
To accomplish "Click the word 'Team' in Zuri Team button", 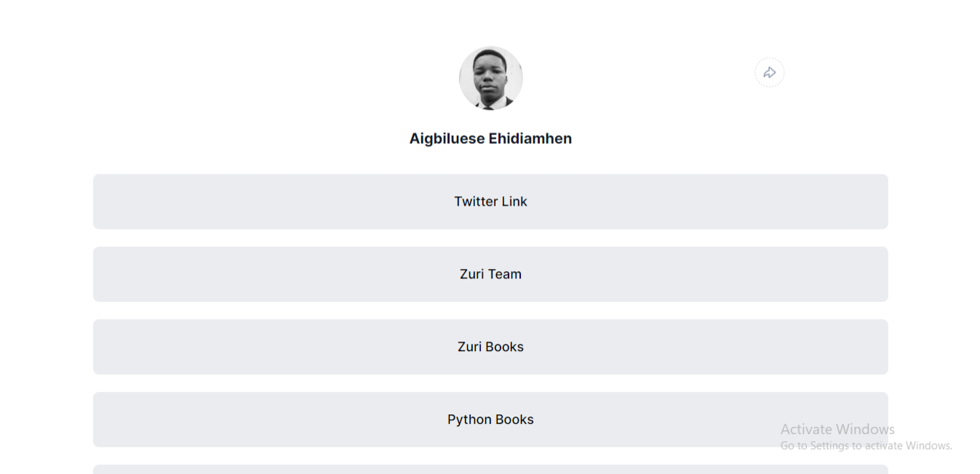I will 506,274.
